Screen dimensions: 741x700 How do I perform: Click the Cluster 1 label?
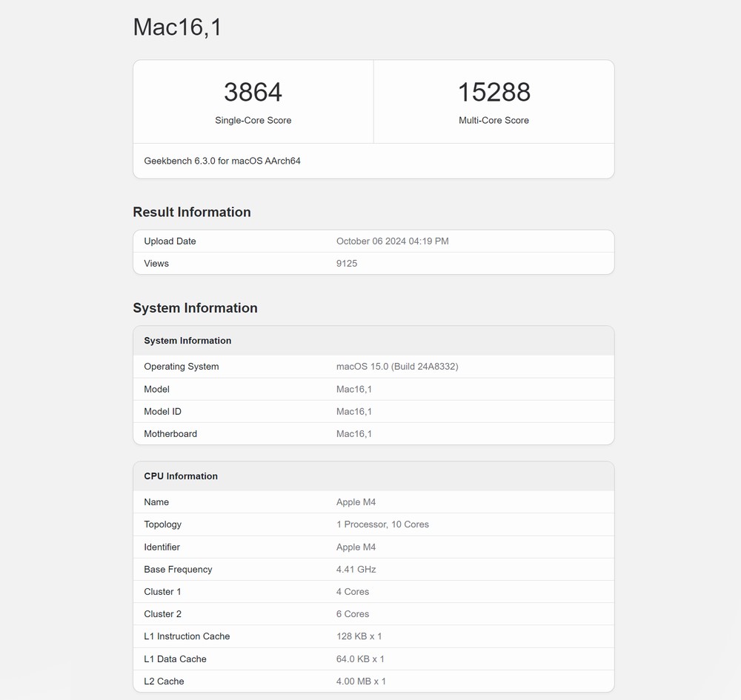162,592
